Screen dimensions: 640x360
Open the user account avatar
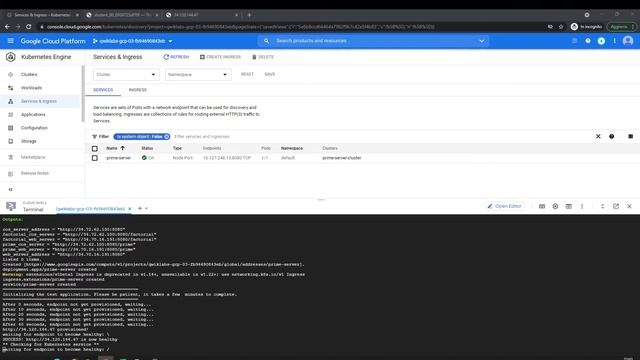[x=628, y=41]
